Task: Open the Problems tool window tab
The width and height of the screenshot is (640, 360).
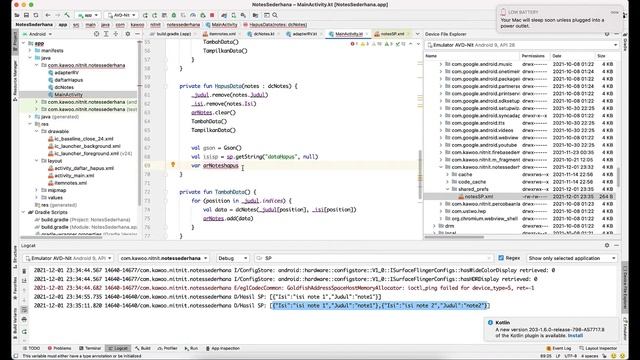Action: tap(60, 348)
